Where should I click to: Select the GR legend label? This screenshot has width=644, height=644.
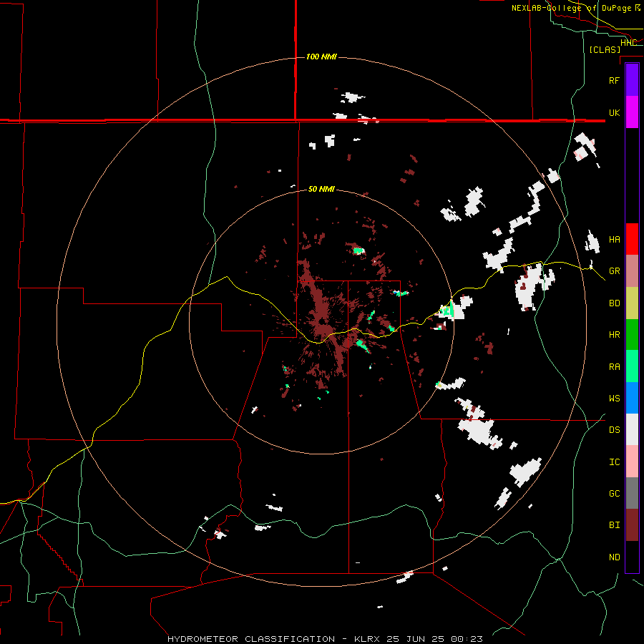(614, 270)
